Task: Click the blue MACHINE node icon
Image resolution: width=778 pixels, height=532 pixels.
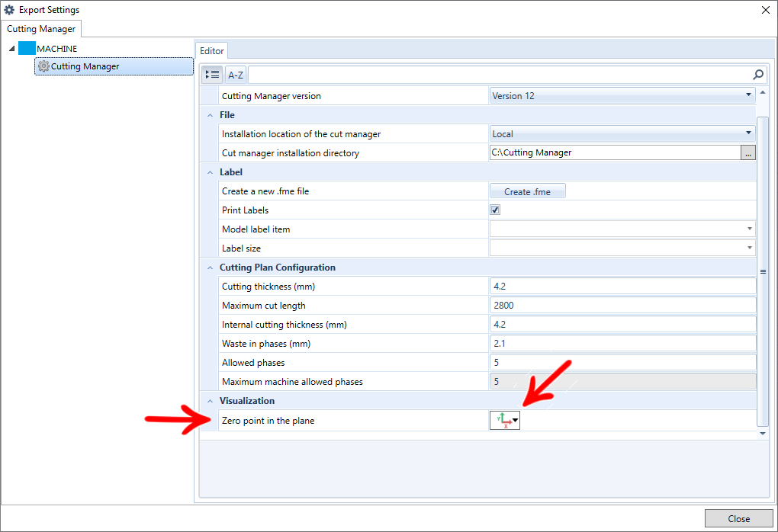Action: 27,48
